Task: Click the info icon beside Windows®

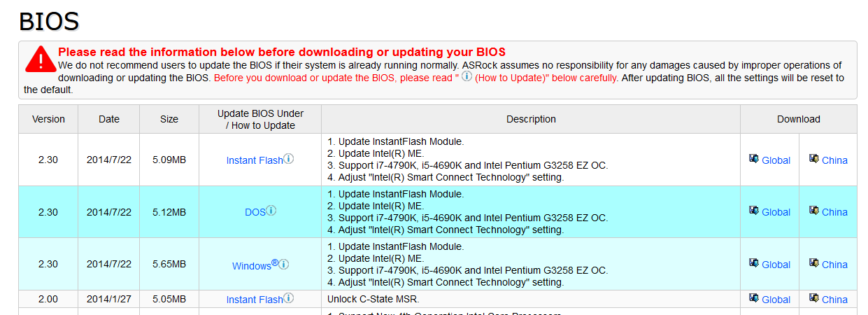Action: point(284,265)
